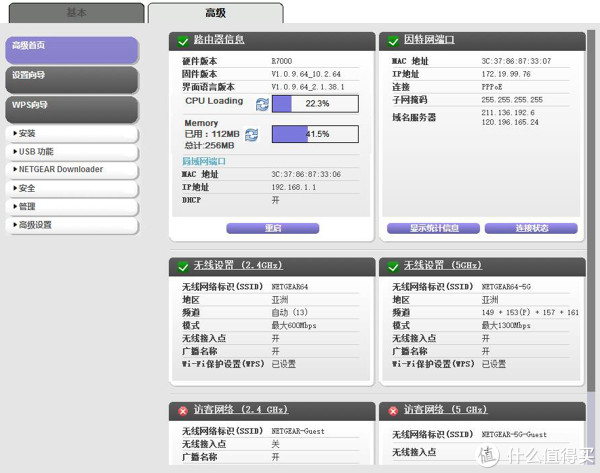Click red X icon beside 访客网络 (5 GHz)
600x473 pixels.
coord(393,411)
